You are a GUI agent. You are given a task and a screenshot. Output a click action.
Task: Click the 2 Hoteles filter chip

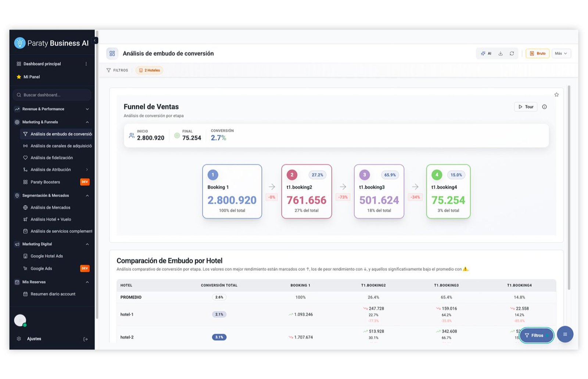(x=149, y=70)
